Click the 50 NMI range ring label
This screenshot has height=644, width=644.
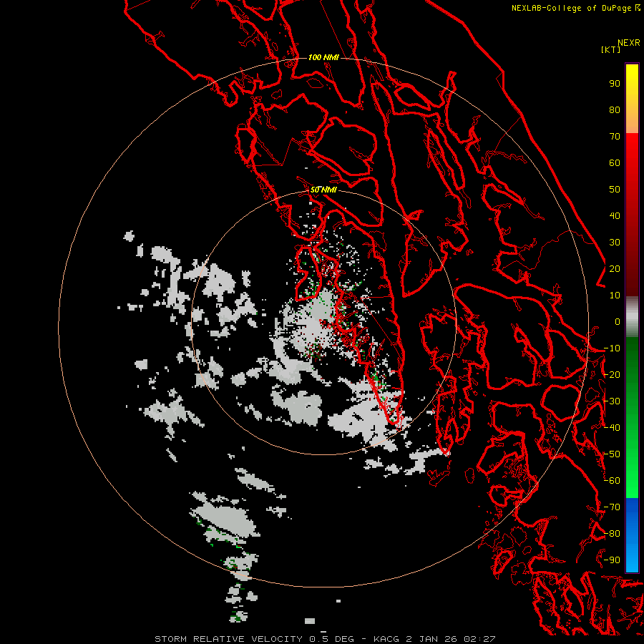coord(323,190)
